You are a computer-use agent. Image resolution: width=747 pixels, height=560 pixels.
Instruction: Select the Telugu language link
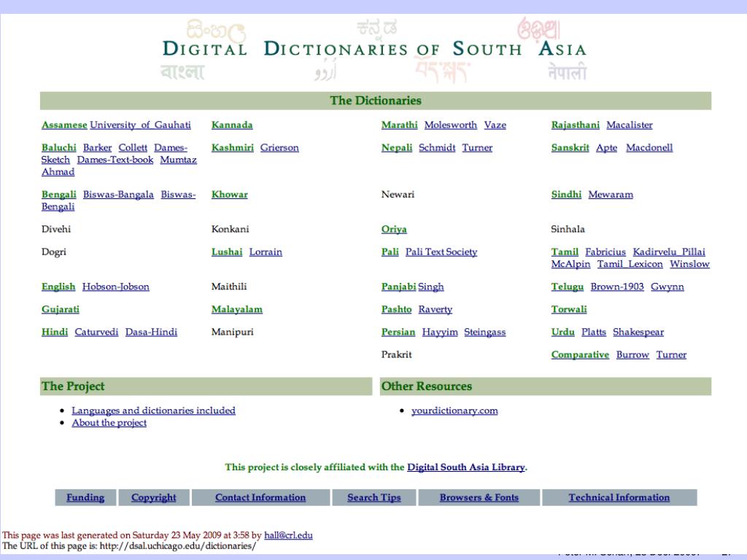[568, 287]
